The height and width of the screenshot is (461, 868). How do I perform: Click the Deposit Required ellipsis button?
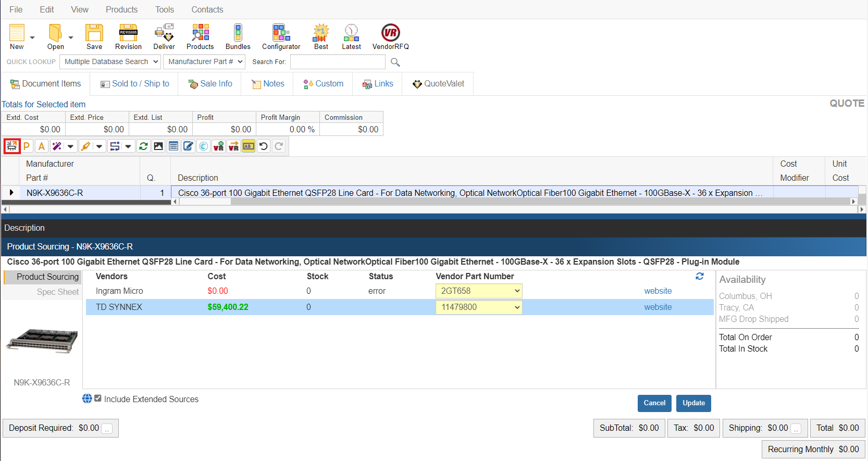click(107, 429)
